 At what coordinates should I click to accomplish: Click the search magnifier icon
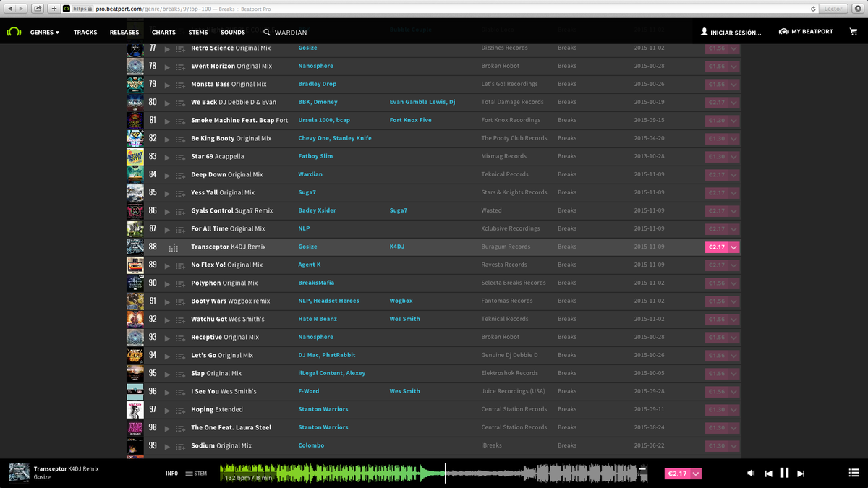click(267, 33)
